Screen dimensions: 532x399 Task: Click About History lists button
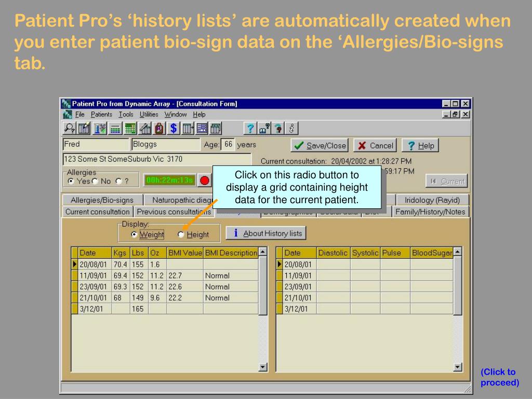[x=266, y=233]
